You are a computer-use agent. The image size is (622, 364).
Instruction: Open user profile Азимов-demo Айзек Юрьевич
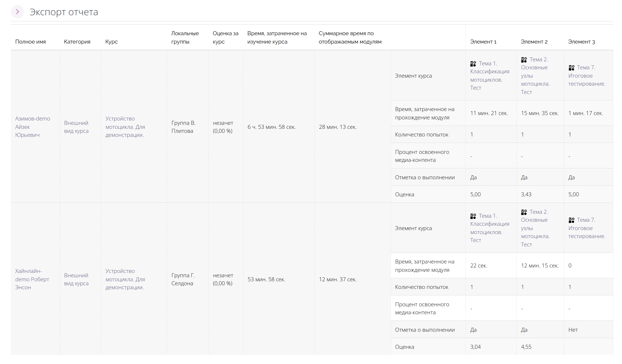[32, 127]
